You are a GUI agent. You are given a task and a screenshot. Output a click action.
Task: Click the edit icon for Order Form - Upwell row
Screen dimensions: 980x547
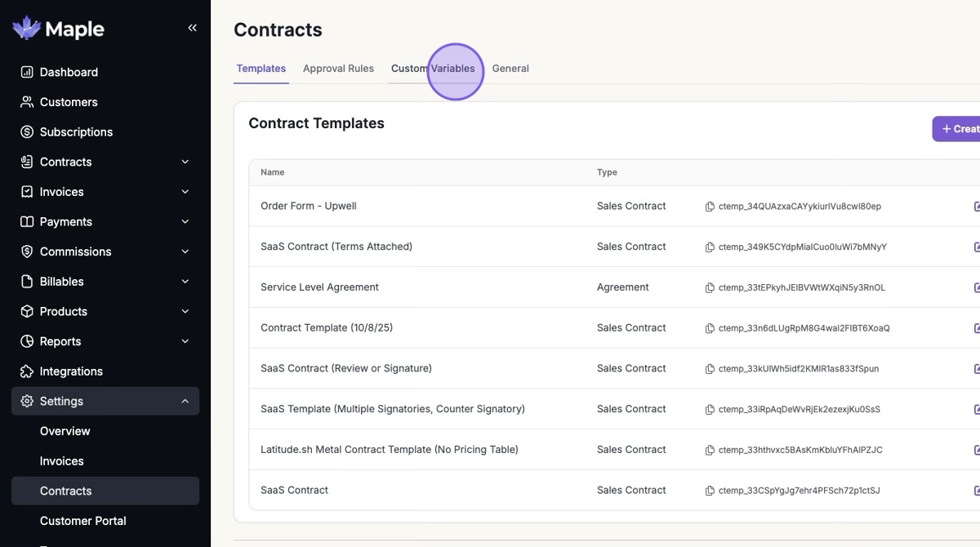click(x=976, y=207)
